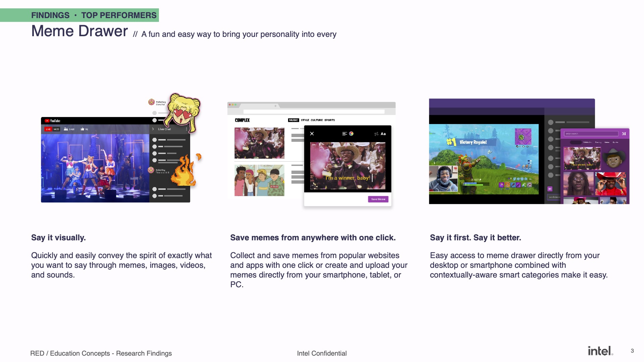Click the Save Meme button
Image resolution: width=644 pixels, height=362 pixels.
click(x=378, y=199)
